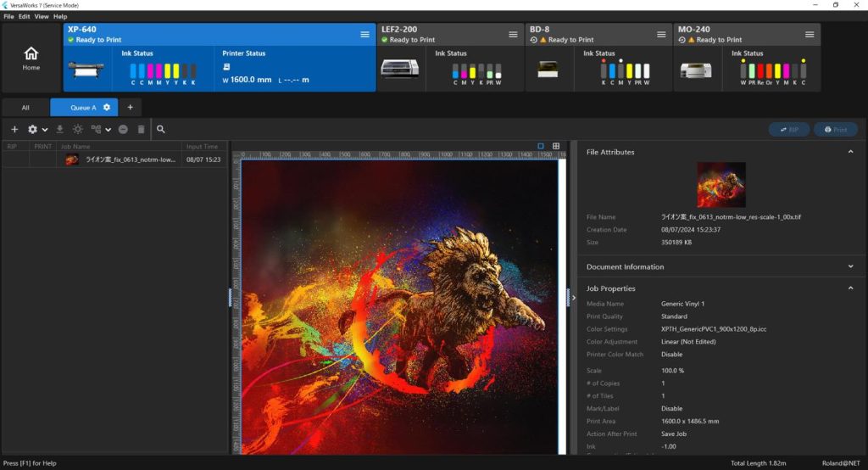The width and height of the screenshot is (868, 470).
Task: Click the sun-shaped brightness icon in toolbar
Action: click(77, 130)
